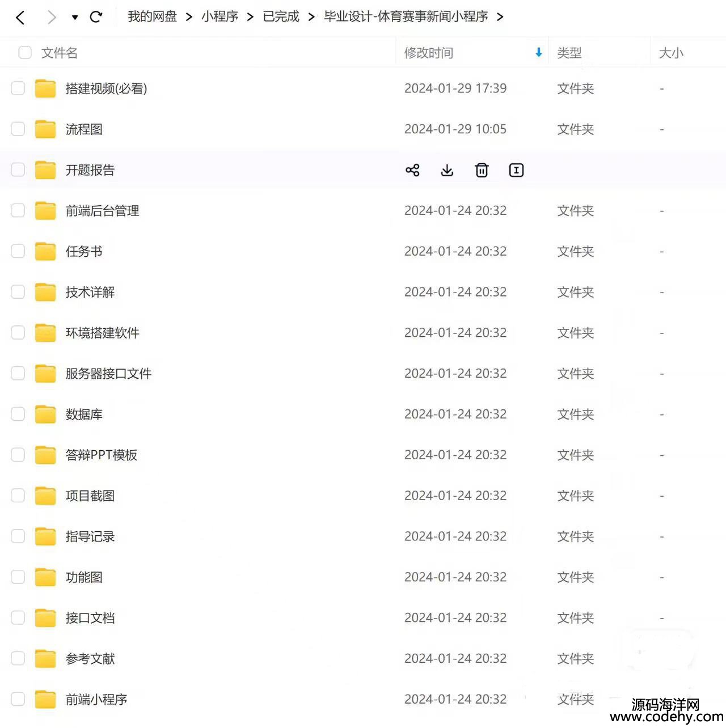726x728 pixels.
Task: Expand chevron after 小程序 breadcrumb
Action: click(x=250, y=18)
